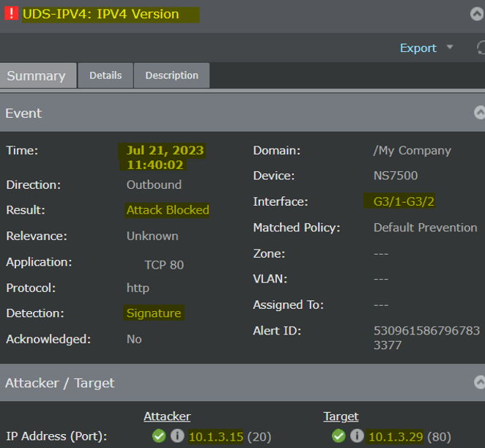This screenshot has width=485, height=448.
Task: Click the Attacker column link
Action: [167, 417]
